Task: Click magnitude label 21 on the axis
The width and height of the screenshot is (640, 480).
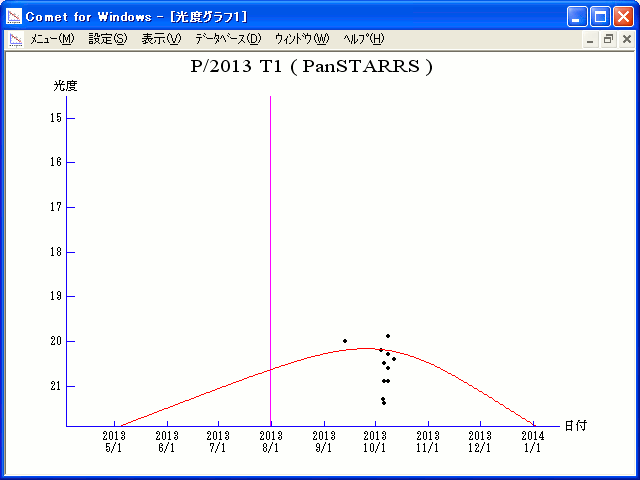Action: pos(56,386)
